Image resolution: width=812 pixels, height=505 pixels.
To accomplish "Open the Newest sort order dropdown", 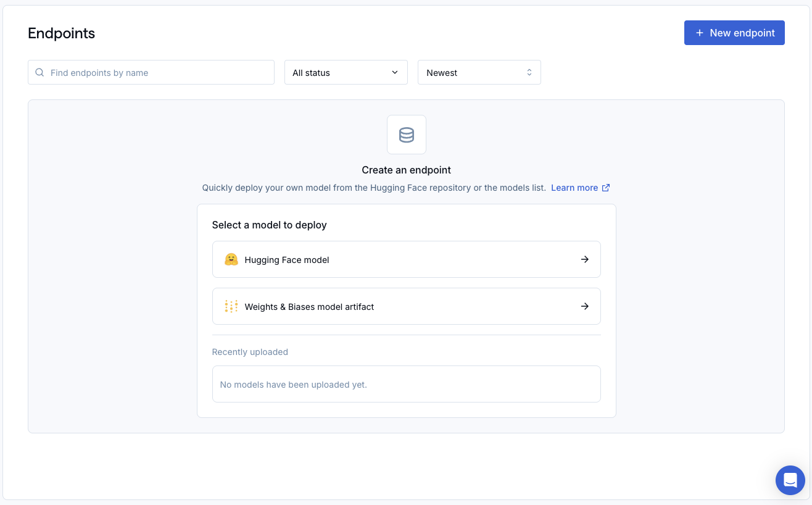I will (x=479, y=72).
